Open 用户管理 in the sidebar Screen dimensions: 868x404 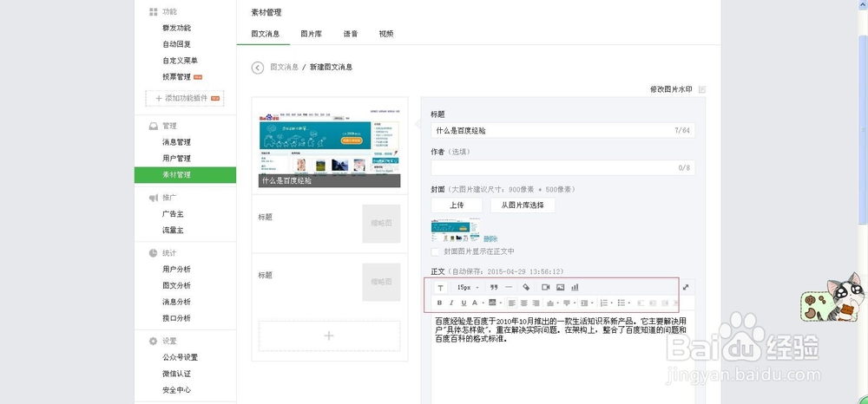(176, 158)
